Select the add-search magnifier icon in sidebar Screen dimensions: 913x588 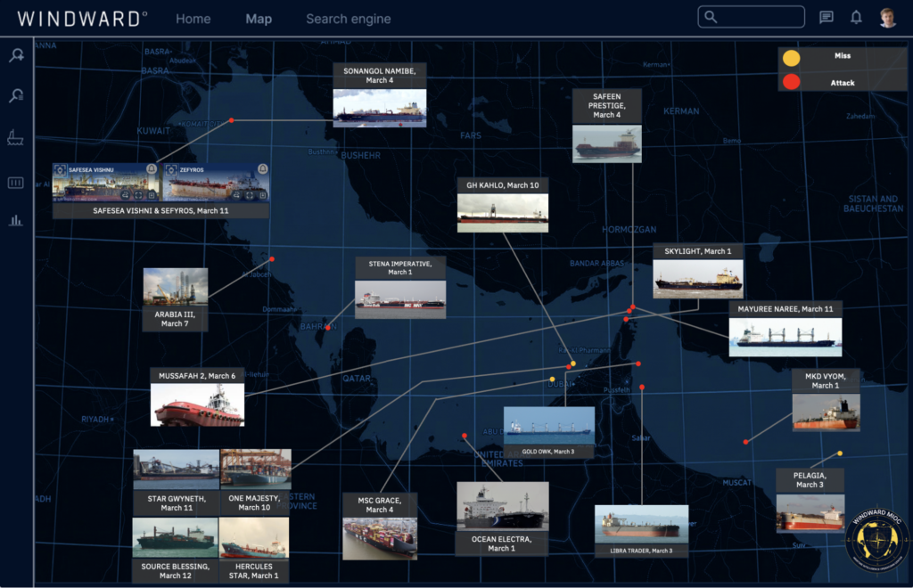point(15,55)
